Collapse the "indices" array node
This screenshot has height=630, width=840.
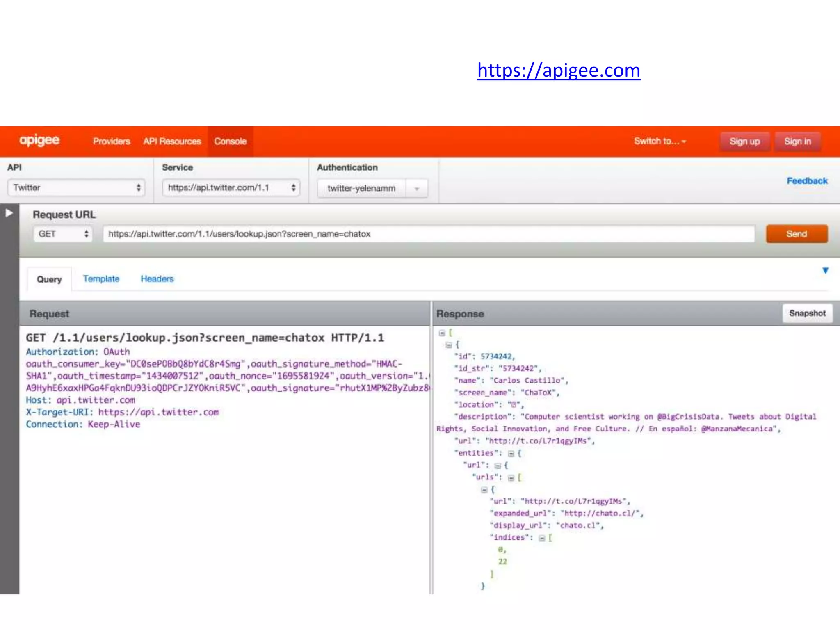point(542,538)
